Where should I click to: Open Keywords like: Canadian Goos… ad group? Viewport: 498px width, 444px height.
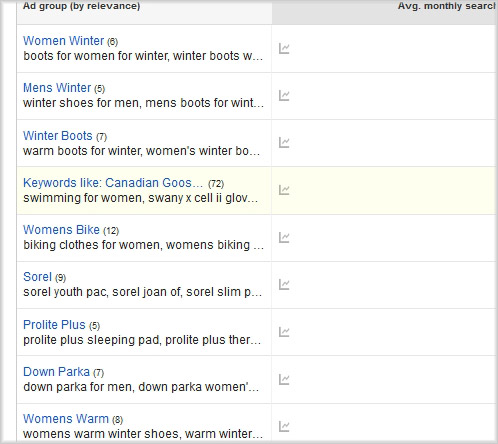click(113, 183)
